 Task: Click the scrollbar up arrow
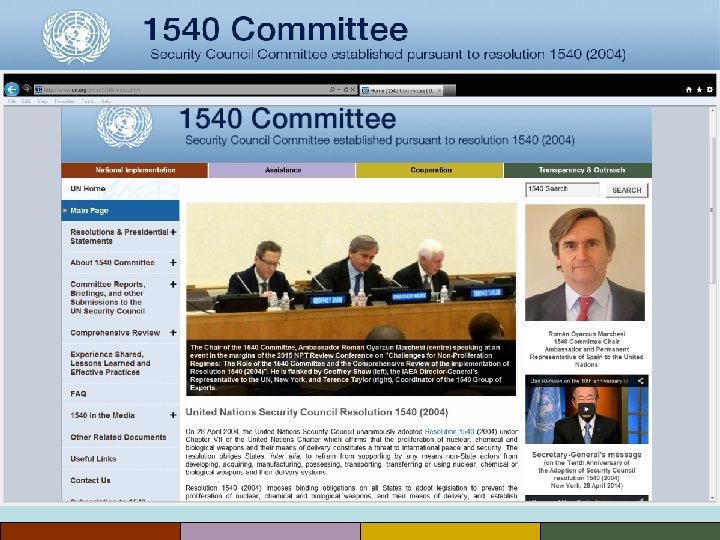[713, 110]
